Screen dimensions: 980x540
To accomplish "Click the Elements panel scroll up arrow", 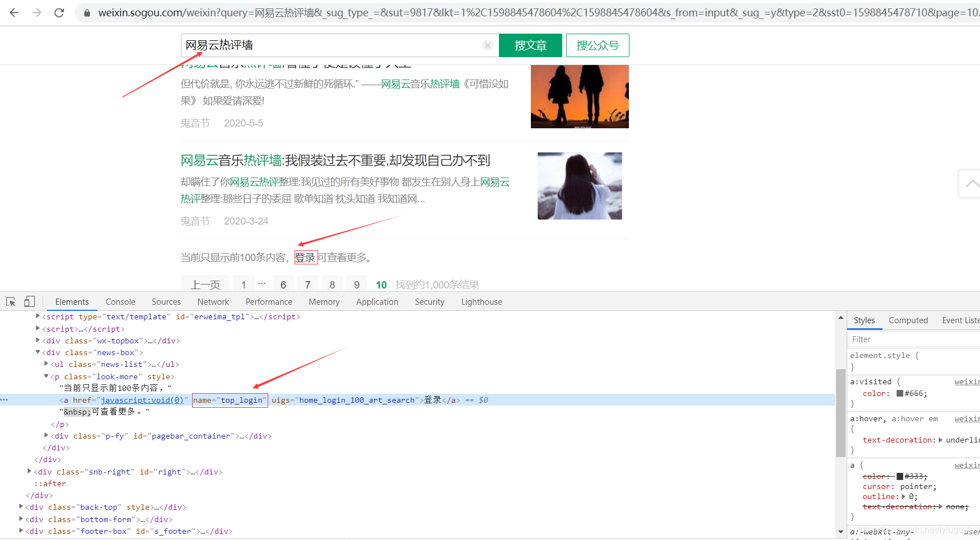I will (841, 318).
